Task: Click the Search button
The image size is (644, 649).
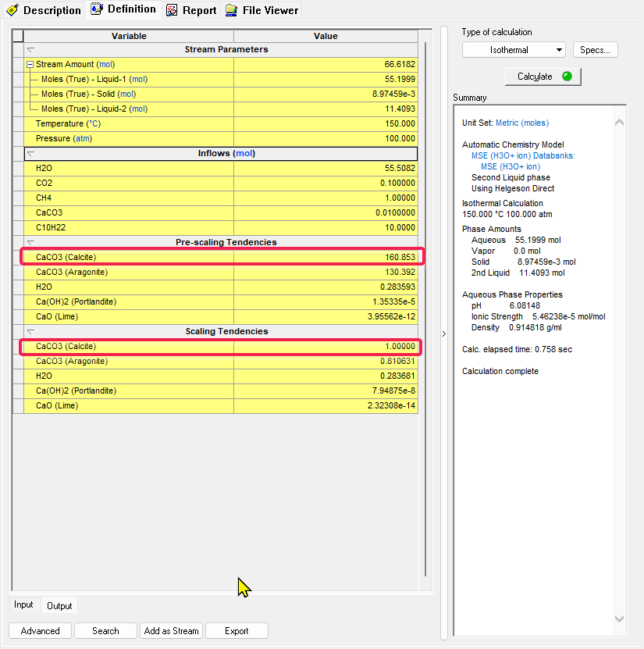Action: [x=105, y=631]
